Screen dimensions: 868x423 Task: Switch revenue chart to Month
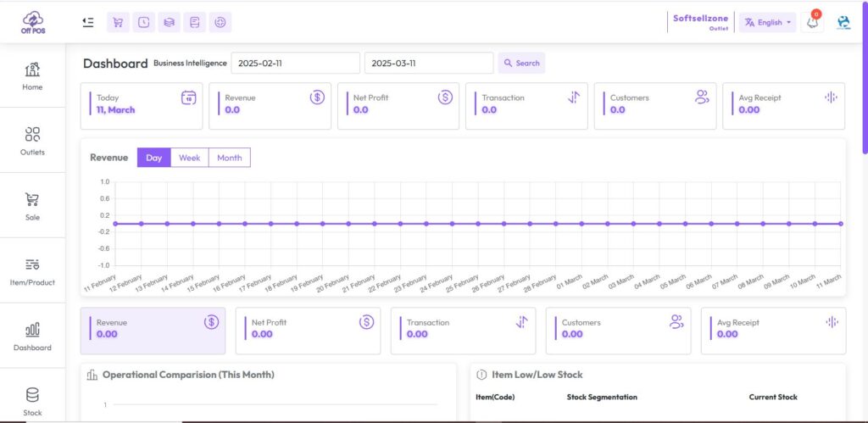point(229,158)
